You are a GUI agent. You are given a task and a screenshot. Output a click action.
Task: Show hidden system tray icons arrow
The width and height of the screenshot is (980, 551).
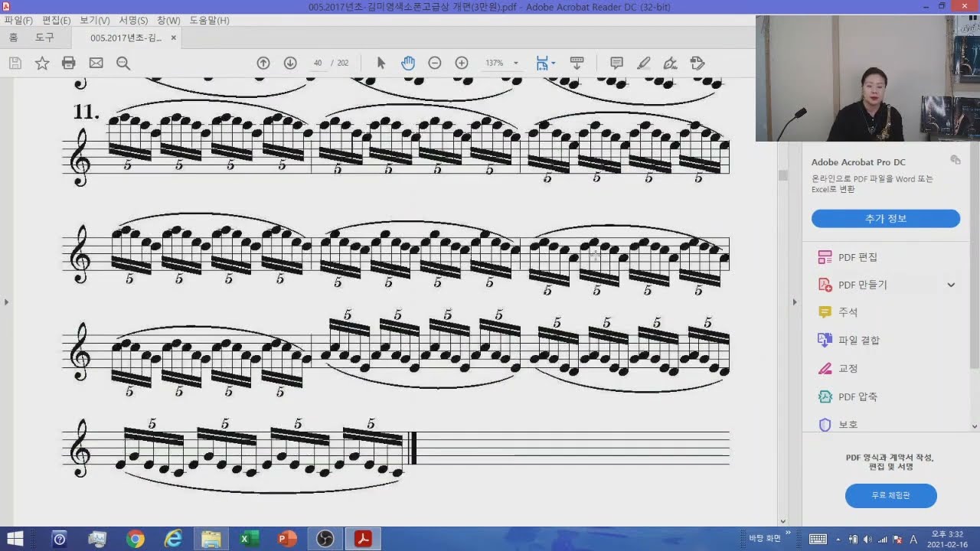[838, 539]
